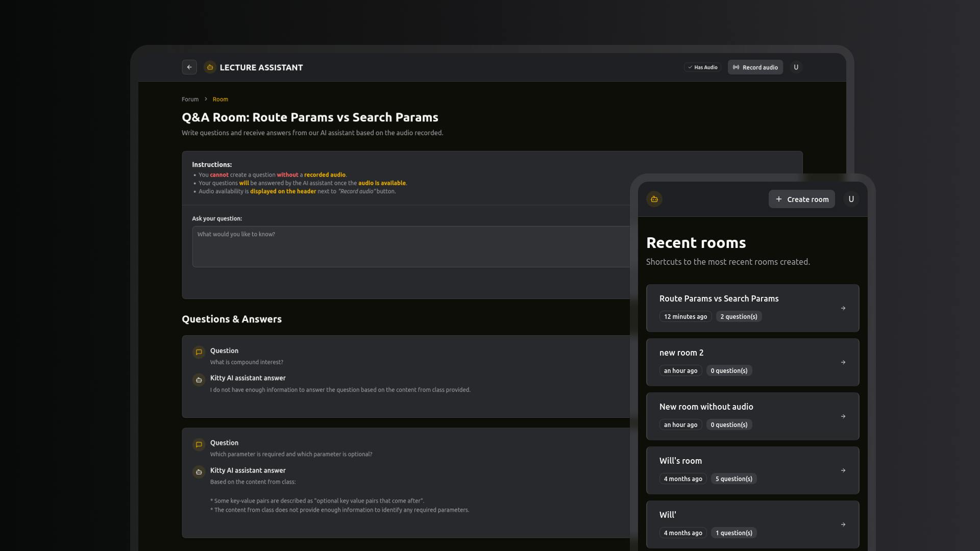
Task: Click the Lecture Assistant robot logo icon
Action: click(210, 67)
